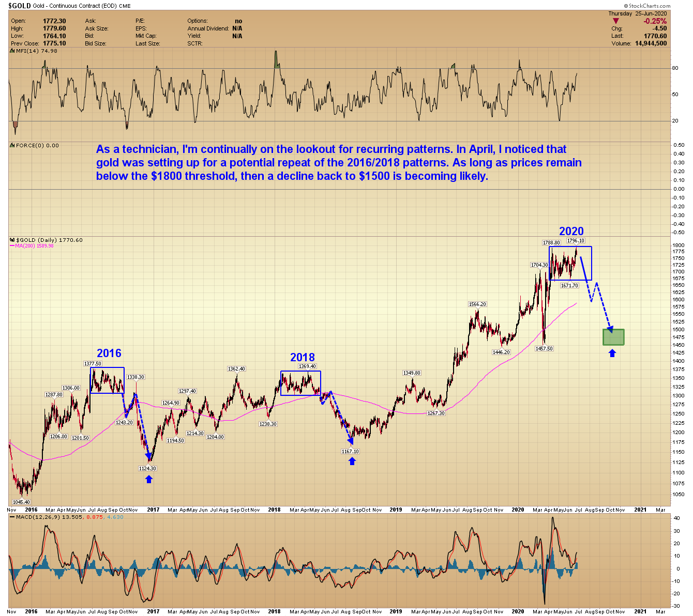
Task: Click the 1446.20 price label
Action: pyautogui.click(x=501, y=352)
